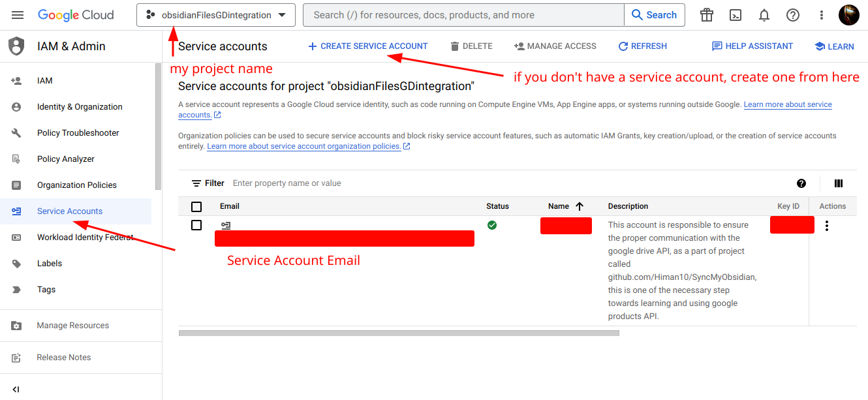Open the Learn panel

click(x=834, y=46)
